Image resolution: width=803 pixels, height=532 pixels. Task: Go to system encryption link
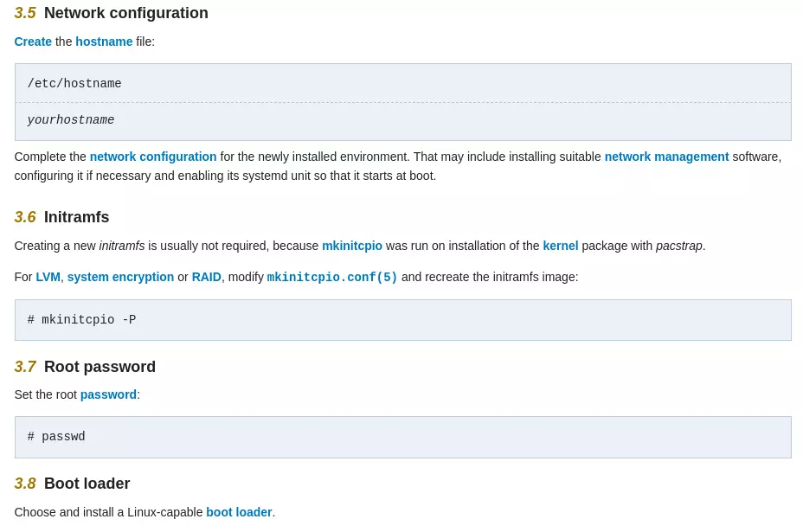[120, 277]
